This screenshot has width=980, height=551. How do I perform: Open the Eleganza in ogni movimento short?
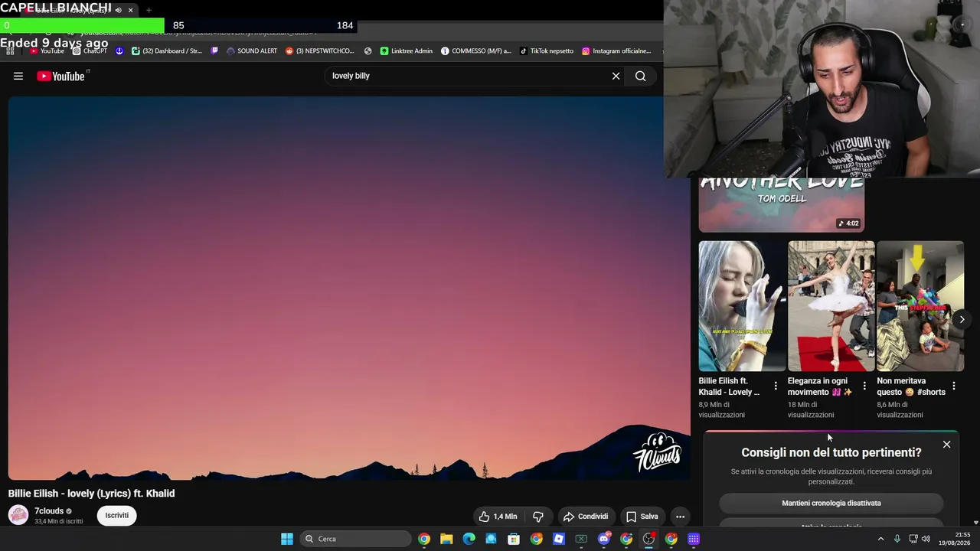831,306
